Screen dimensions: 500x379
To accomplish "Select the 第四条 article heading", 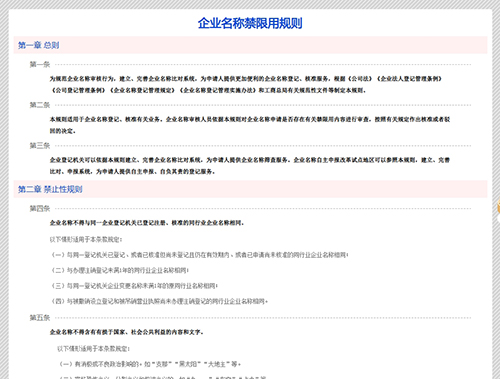I will point(40,209).
